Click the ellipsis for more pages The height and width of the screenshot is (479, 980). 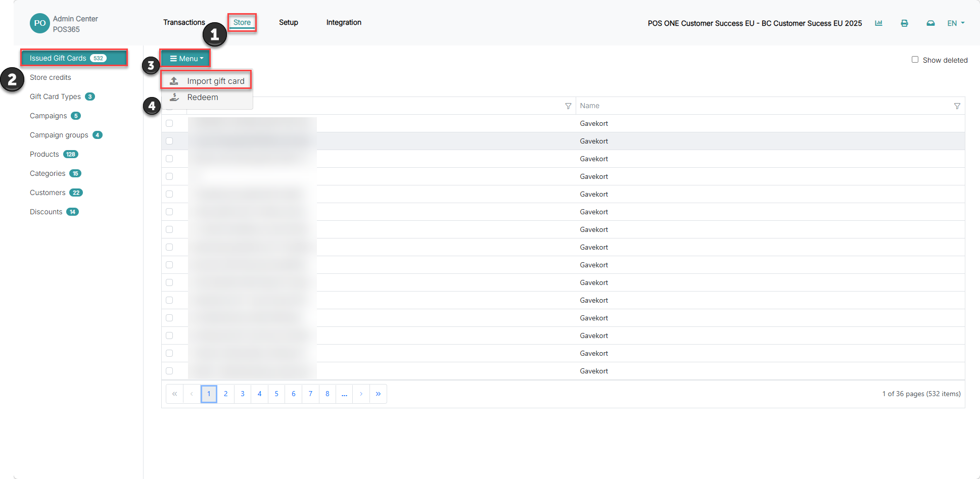click(x=344, y=394)
